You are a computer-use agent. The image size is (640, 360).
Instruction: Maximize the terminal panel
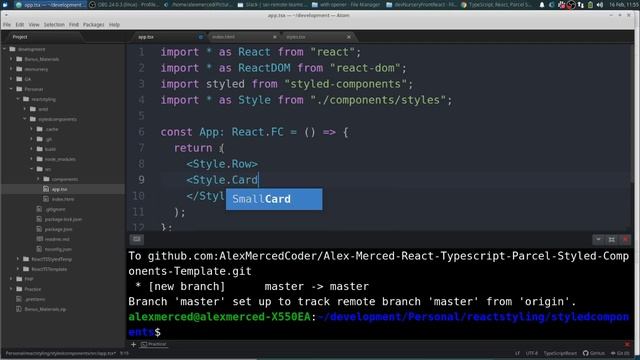click(x=611, y=240)
